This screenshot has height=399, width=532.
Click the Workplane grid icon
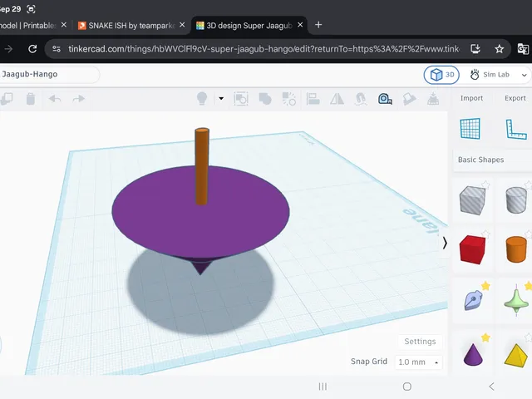pos(470,129)
